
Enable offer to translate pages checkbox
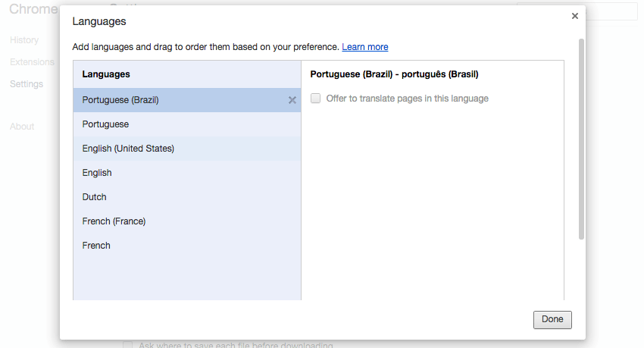[x=316, y=99]
